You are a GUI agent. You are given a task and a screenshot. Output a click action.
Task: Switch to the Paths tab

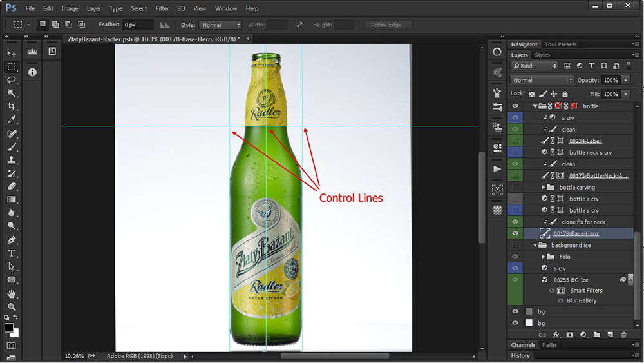(549, 345)
